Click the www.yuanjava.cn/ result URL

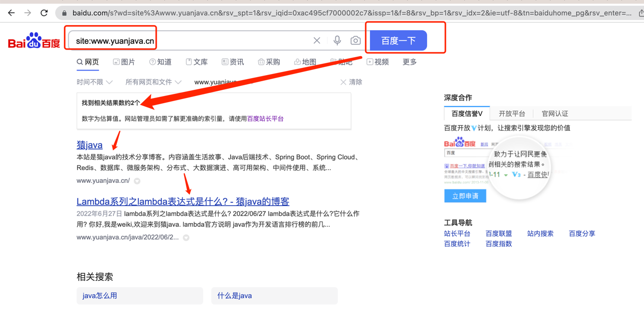[x=103, y=181]
